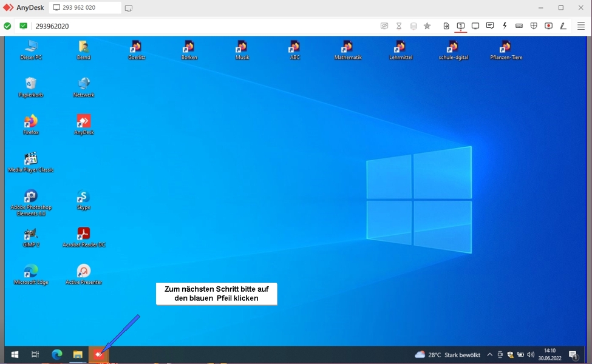Screen dimensions: 592x364
Task: Expand hidden system tray icons chevron
Action: pyautogui.click(x=489, y=355)
